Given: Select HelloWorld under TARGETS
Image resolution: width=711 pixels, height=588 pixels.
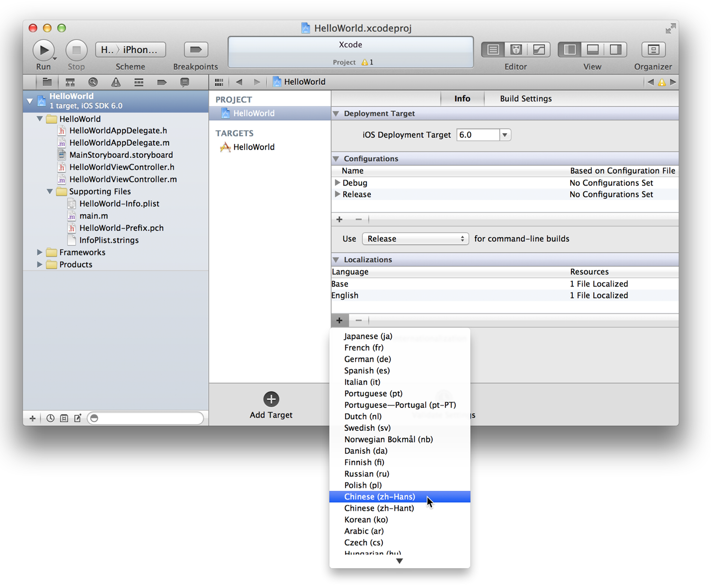Looking at the screenshot, I should [x=254, y=147].
